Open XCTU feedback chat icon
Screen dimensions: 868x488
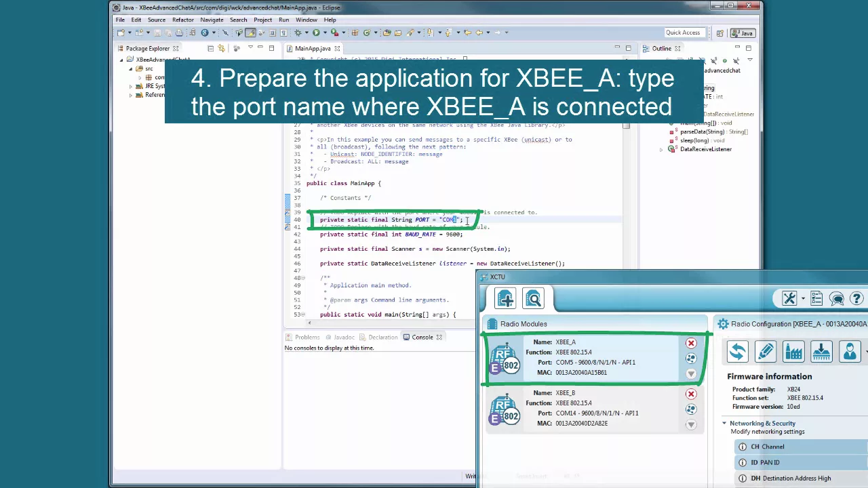coord(837,298)
